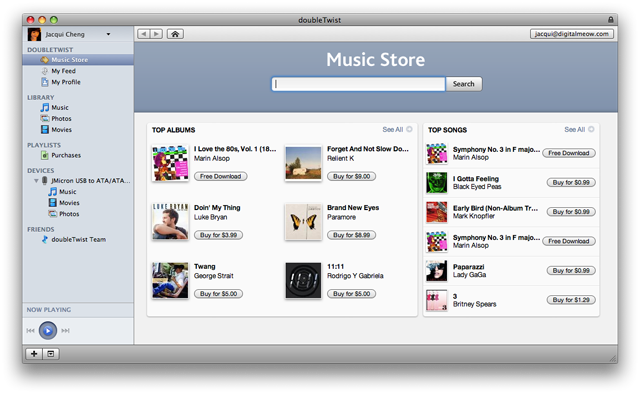The image size is (640, 394).
Task: Click artist name Black Eyed Peas
Action: (477, 187)
